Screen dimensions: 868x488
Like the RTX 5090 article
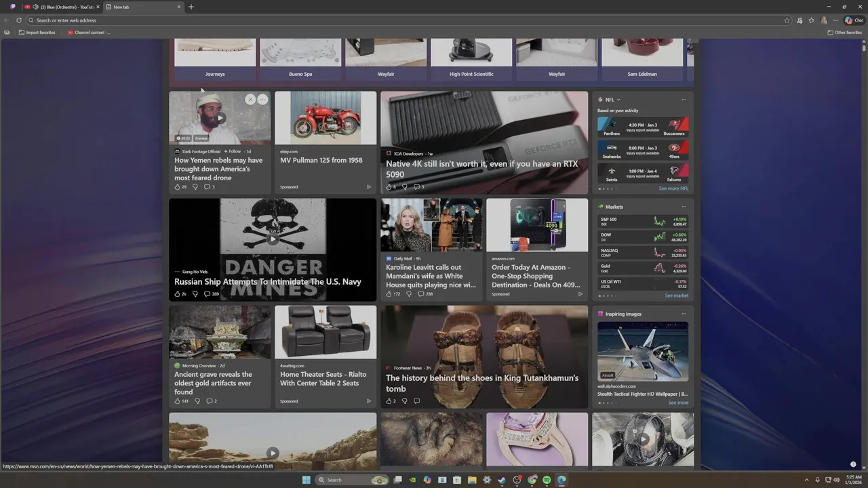[391, 187]
